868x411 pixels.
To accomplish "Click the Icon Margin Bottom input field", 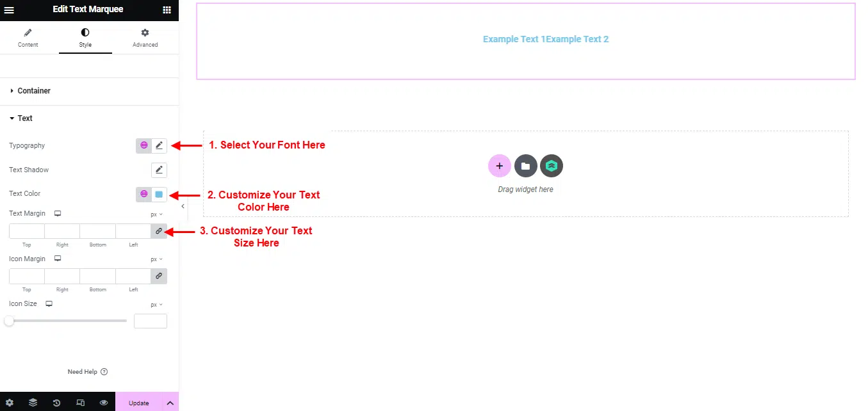I will click(x=98, y=276).
